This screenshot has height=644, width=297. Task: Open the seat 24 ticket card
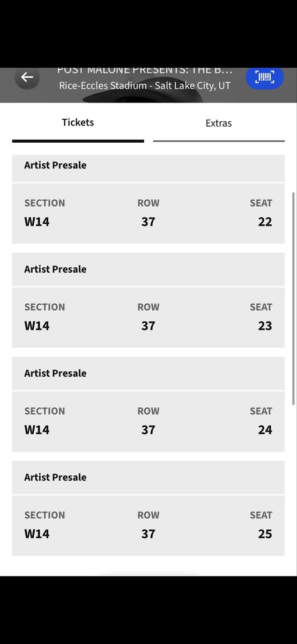point(148,422)
